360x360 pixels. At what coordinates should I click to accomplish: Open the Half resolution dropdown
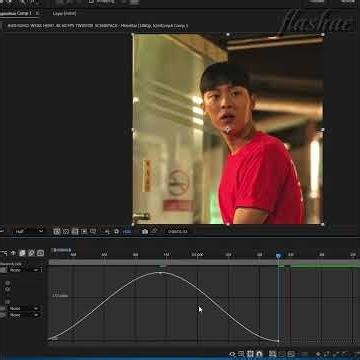coord(29,231)
